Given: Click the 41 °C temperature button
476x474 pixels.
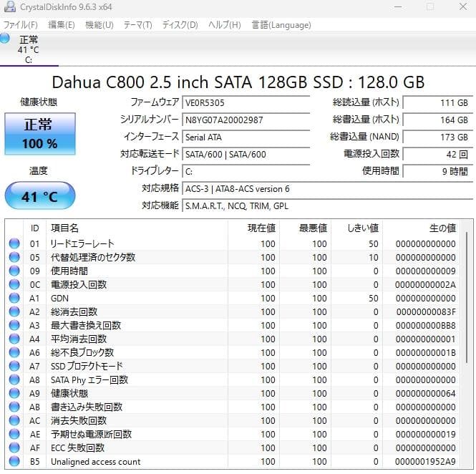Looking at the screenshot, I should [x=40, y=196].
